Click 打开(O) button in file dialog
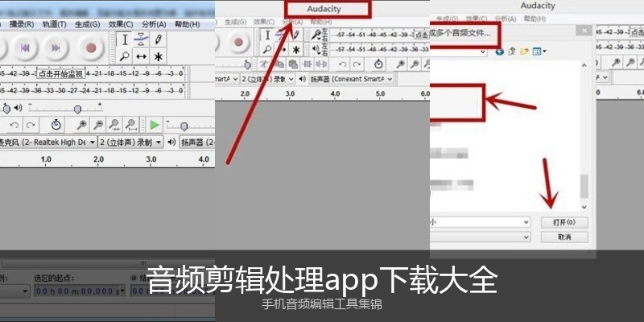 click(564, 223)
